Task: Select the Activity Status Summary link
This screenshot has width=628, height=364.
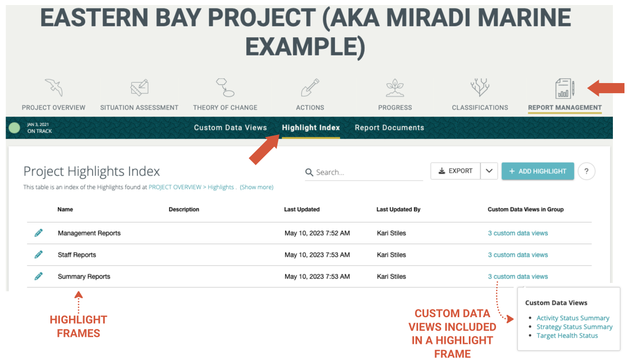Action: pos(573,318)
